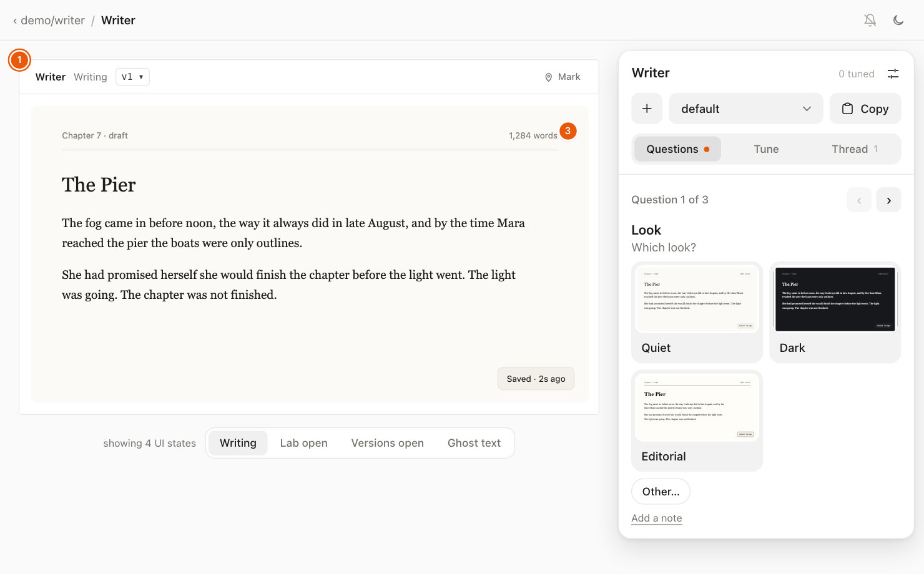Select the Writing UI state
This screenshot has width=924, height=574.
pyautogui.click(x=238, y=443)
